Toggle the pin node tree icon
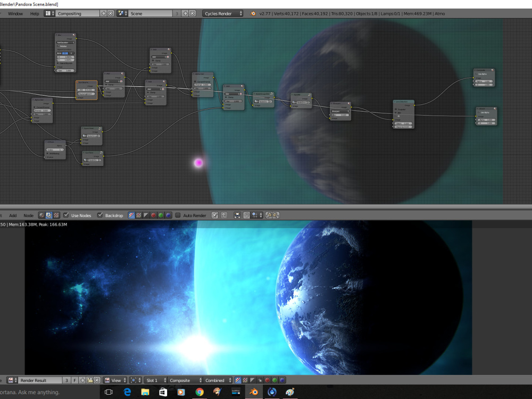Image resolution: width=532 pixels, height=399 pixels. (x=215, y=215)
